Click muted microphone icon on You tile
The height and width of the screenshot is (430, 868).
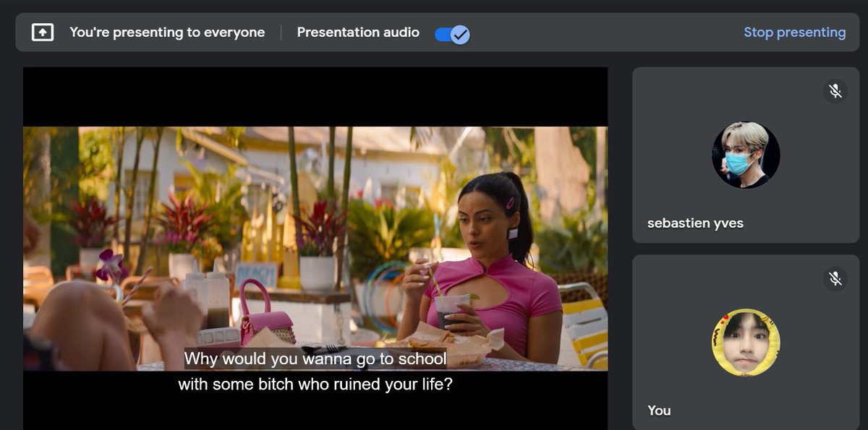click(835, 279)
